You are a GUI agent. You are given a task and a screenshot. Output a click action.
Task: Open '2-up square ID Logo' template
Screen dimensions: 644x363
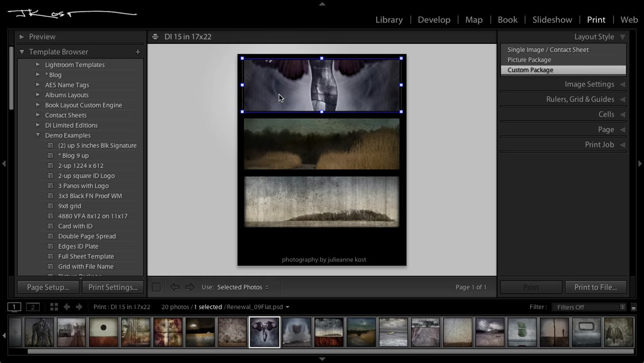click(86, 176)
